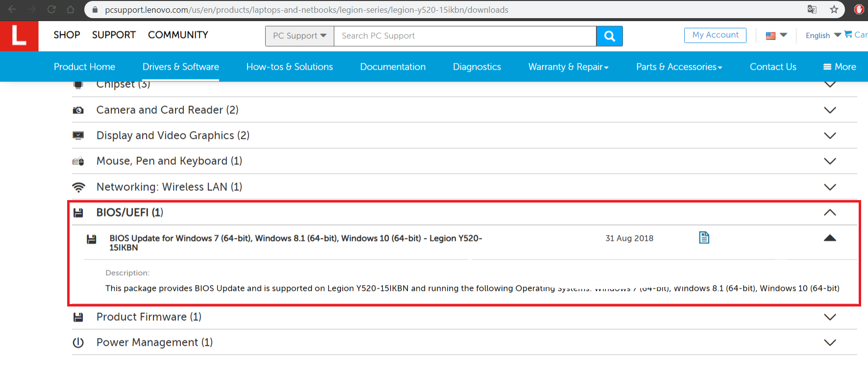Image resolution: width=868 pixels, height=382 pixels.
Task: Expand Power Management chevron
Action: coord(830,343)
